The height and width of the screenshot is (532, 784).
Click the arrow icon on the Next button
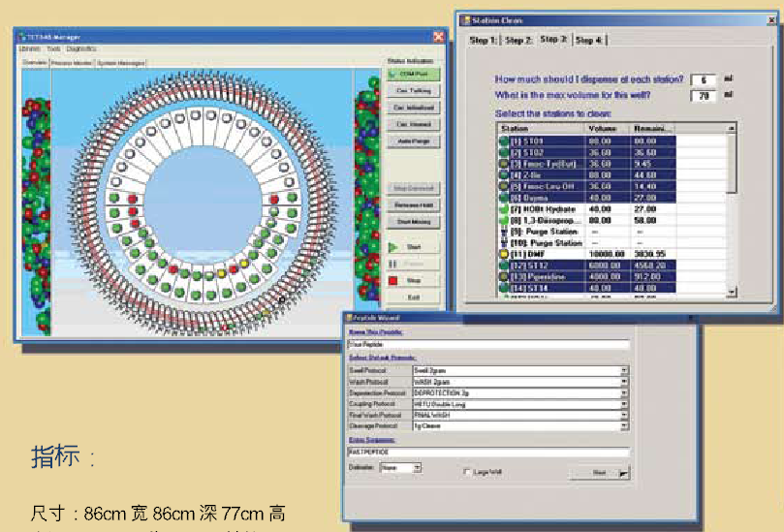pyautogui.click(x=623, y=473)
